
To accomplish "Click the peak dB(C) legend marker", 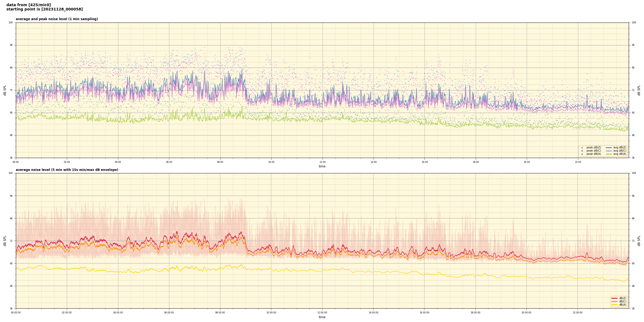I will point(582,151).
